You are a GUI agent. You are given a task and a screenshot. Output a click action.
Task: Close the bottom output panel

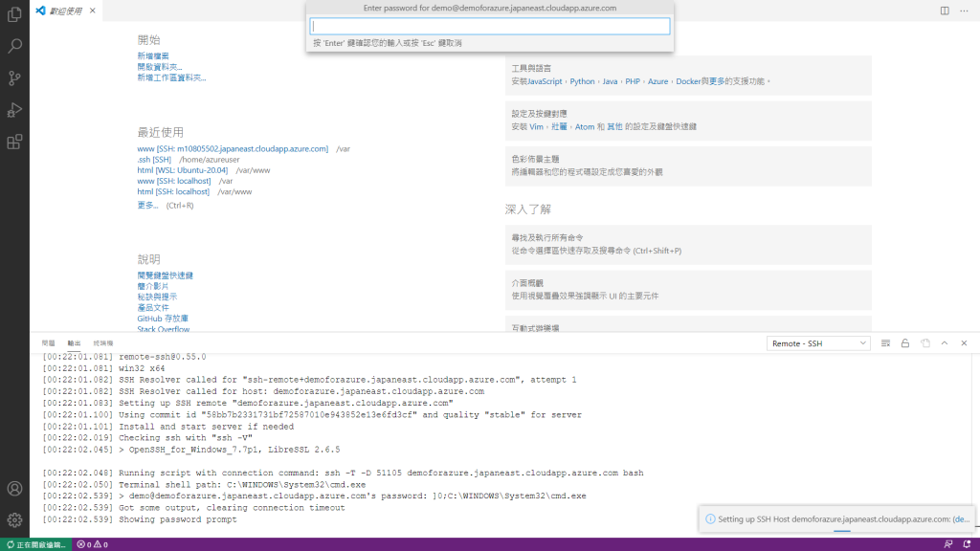pos(964,343)
